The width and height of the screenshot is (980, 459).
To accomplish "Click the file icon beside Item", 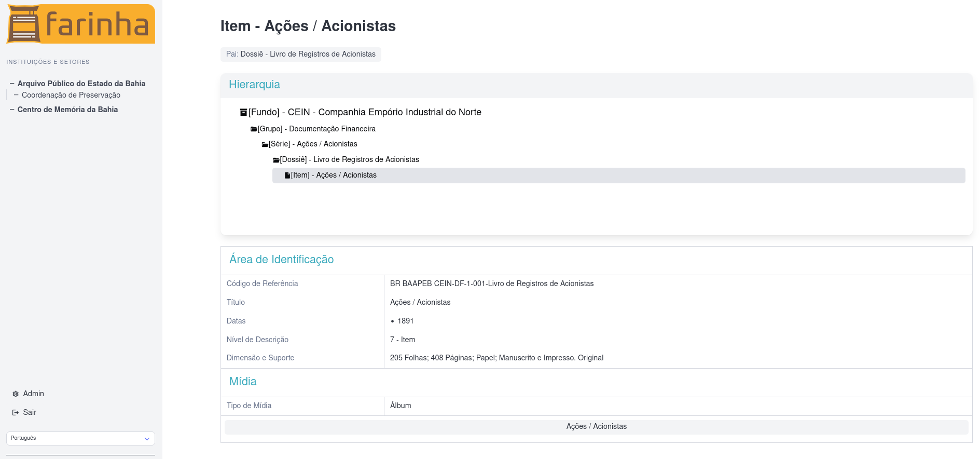I will click(x=287, y=176).
